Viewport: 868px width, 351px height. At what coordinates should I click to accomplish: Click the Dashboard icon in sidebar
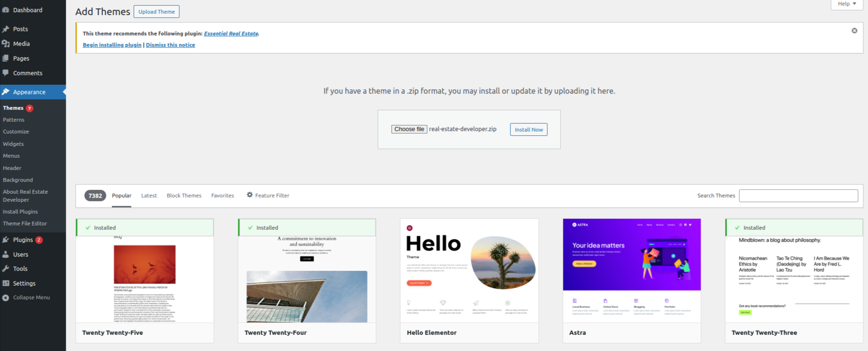pos(6,10)
